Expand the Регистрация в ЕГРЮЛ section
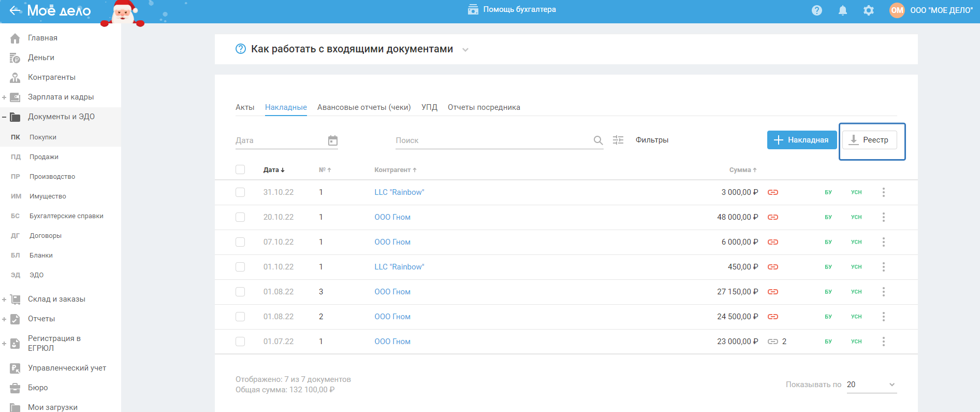Image resolution: width=980 pixels, height=412 pixels. 4,344
